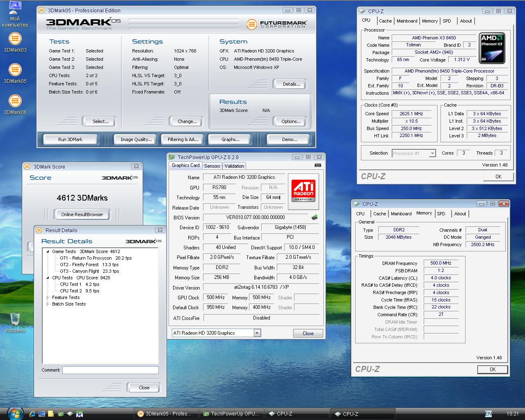The width and height of the screenshot is (525, 420).
Task: Select GT2 - Firefly Forest result row
Action: click(89, 265)
